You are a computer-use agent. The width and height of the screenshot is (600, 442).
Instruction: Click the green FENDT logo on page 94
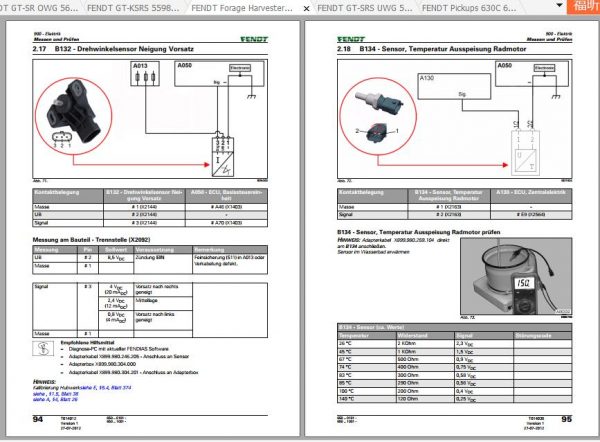pos(254,39)
